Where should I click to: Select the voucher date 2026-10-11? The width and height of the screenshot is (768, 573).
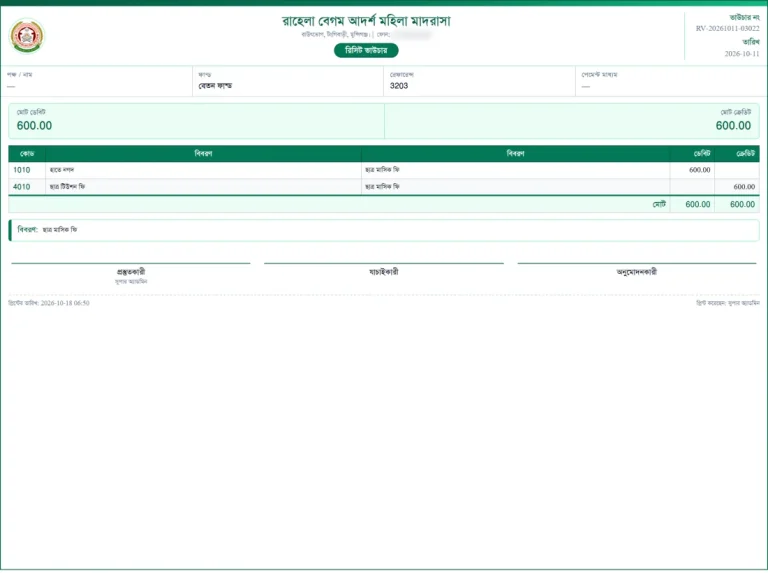tap(742, 54)
